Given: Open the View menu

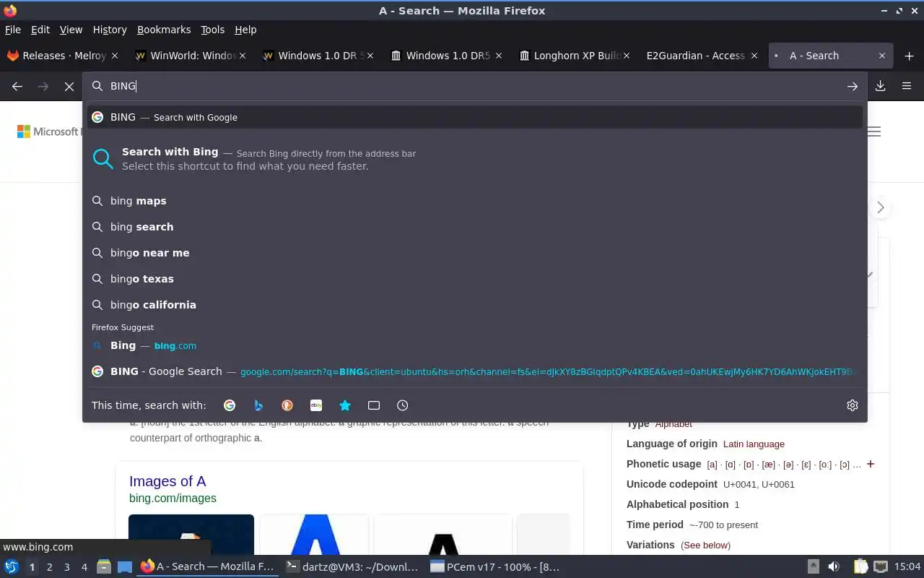Looking at the screenshot, I should (x=71, y=30).
